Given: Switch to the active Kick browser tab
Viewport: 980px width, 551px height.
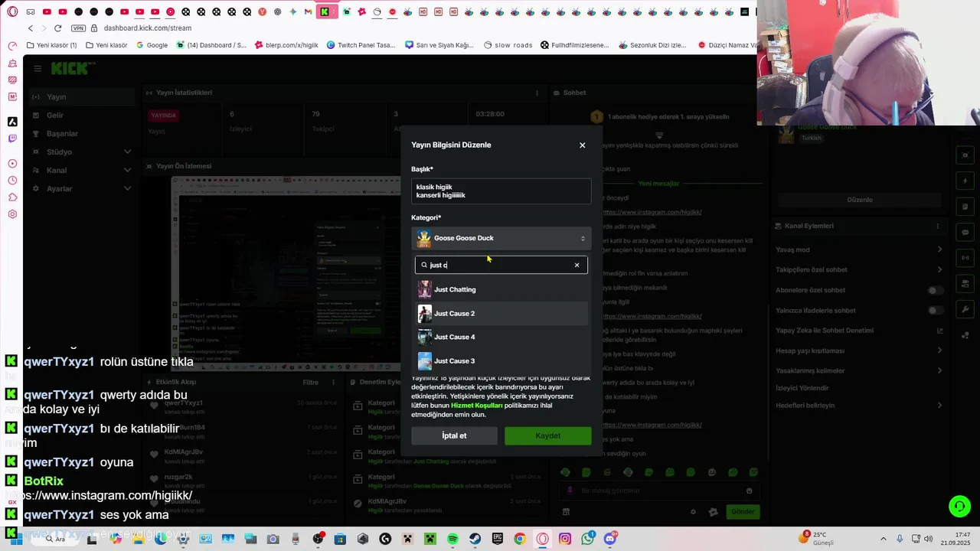Looking at the screenshot, I should pos(325,11).
